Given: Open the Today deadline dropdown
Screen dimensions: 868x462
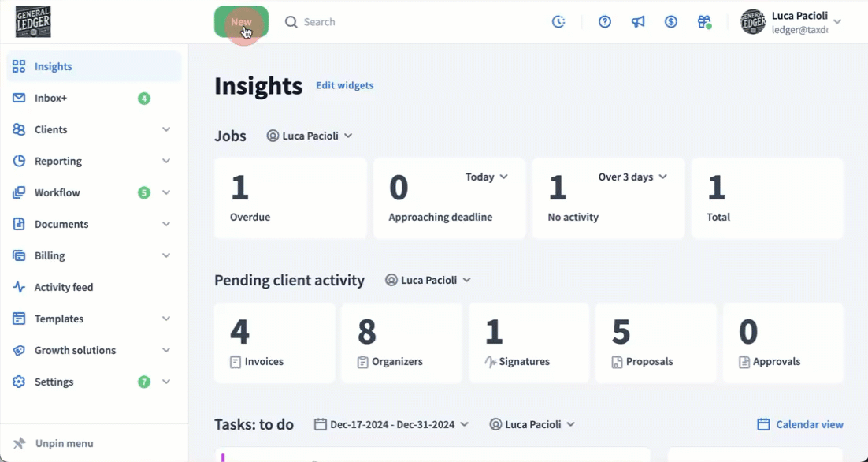Looking at the screenshot, I should [x=486, y=177].
